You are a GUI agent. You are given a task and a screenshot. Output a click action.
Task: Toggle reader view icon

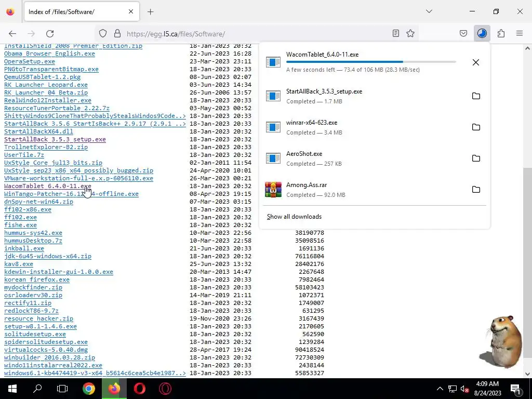tap(395, 34)
